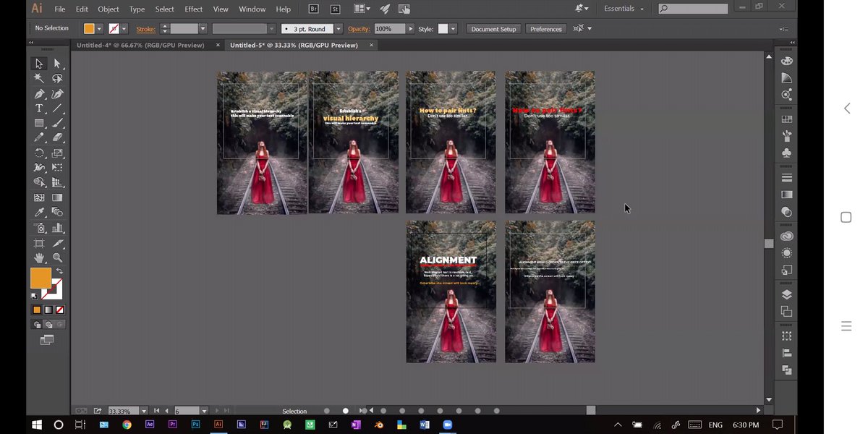Enable Draw Behind mode
This screenshot has height=434, width=868.
(48, 325)
